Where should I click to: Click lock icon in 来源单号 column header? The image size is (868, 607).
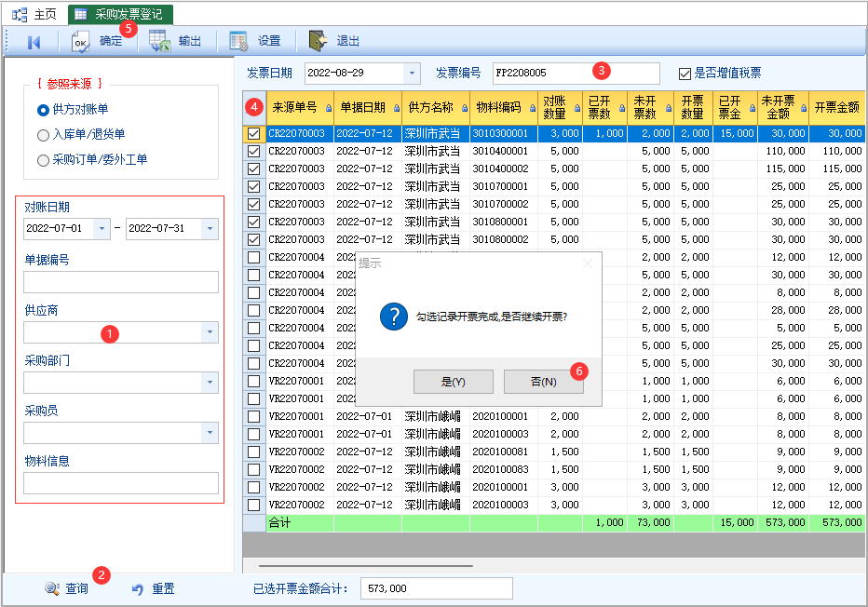tap(329, 108)
